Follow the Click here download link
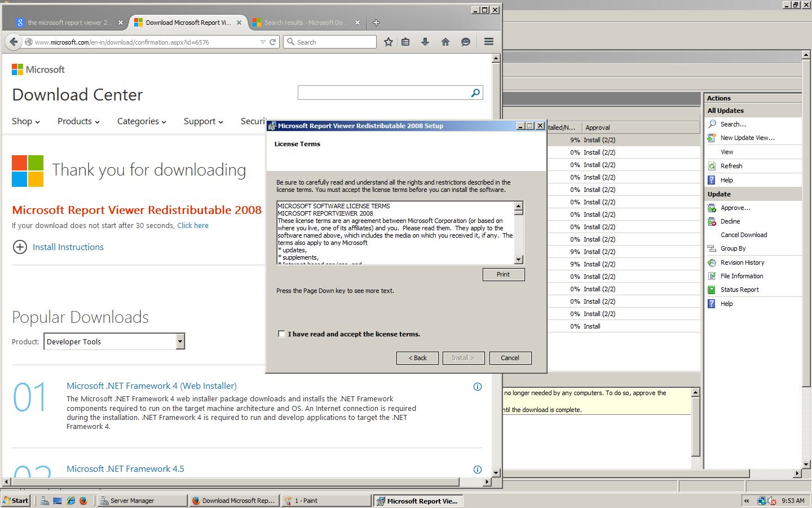812x508 pixels. 193,225
